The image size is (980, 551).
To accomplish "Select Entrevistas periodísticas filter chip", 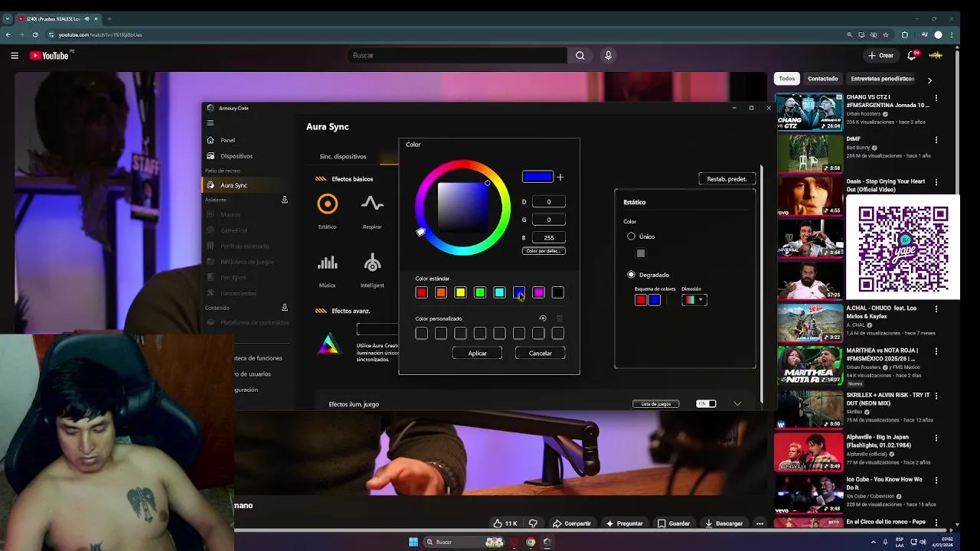I will pos(882,79).
